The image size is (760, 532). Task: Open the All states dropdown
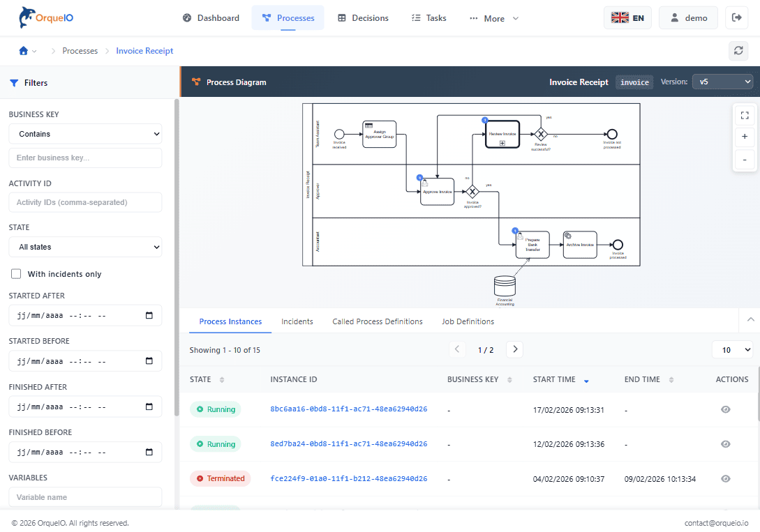coord(85,247)
